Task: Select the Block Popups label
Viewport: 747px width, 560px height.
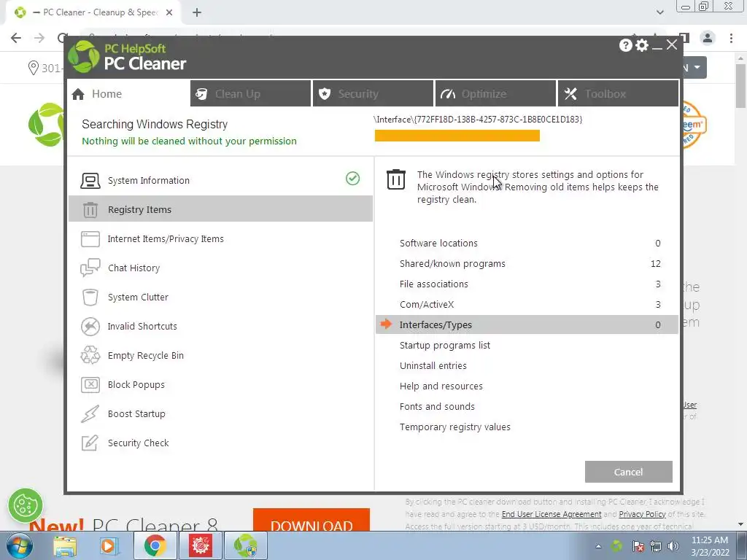Action: coord(136,385)
